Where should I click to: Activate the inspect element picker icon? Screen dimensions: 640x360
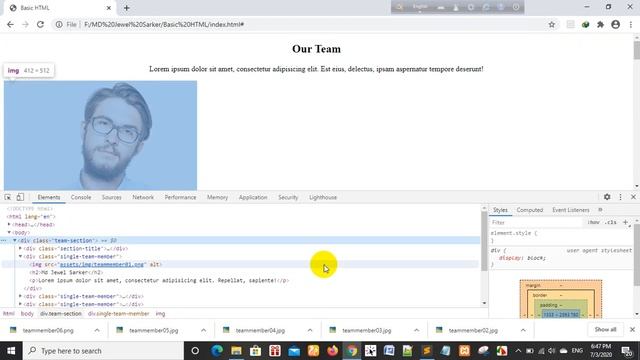[x=8, y=197]
